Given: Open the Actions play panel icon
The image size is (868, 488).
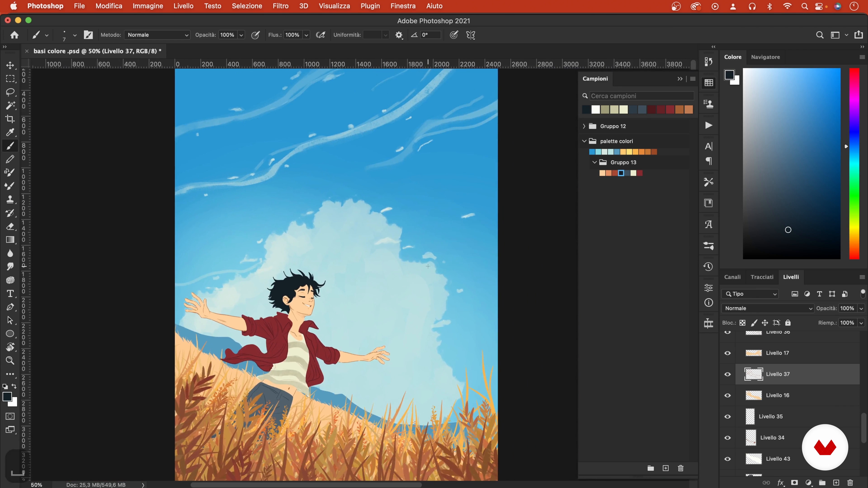Looking at the screenshot, I should [709, 125].
